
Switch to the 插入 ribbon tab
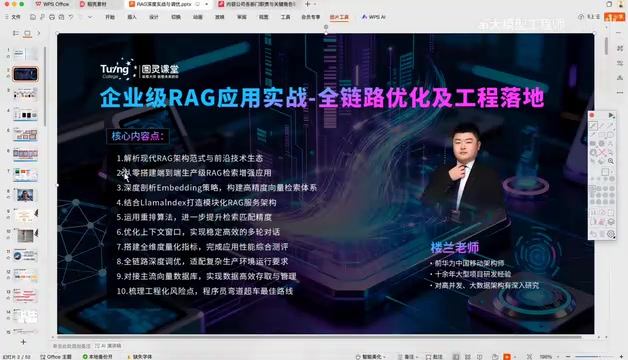(132, 17)
